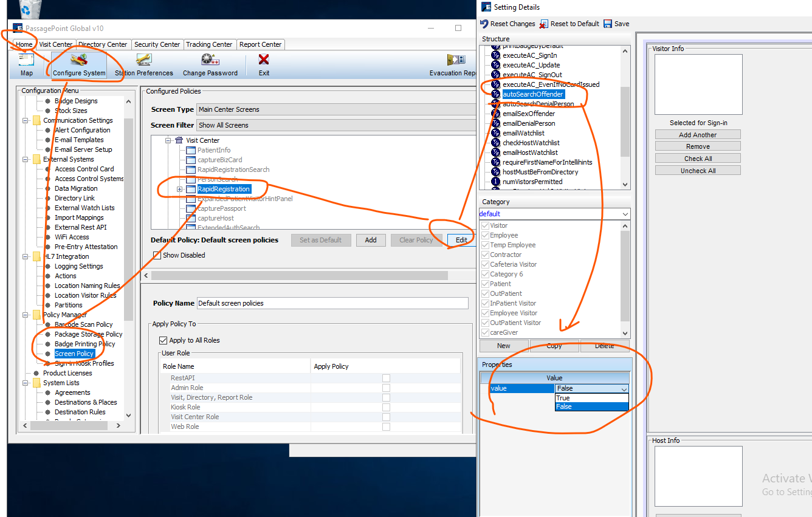Select numVisitorsPermitted setting
This screenshot has width=812, height=517.
(532, 182)
